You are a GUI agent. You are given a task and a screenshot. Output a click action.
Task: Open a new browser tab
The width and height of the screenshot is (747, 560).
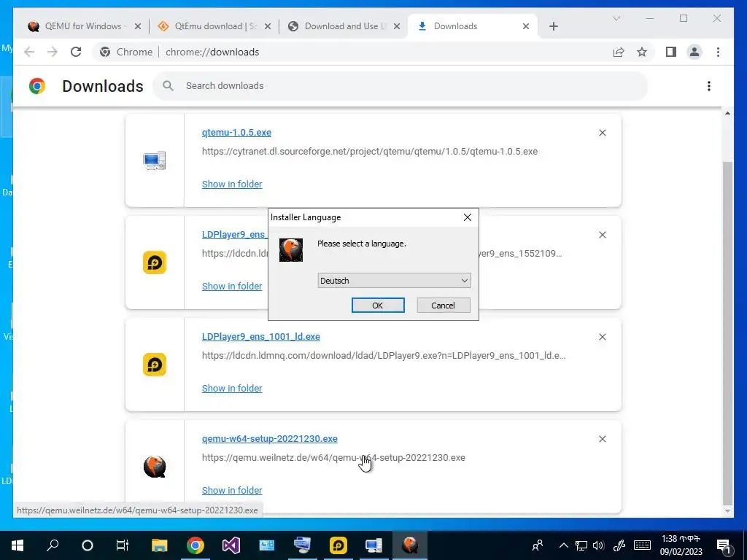tap(553, 26)
